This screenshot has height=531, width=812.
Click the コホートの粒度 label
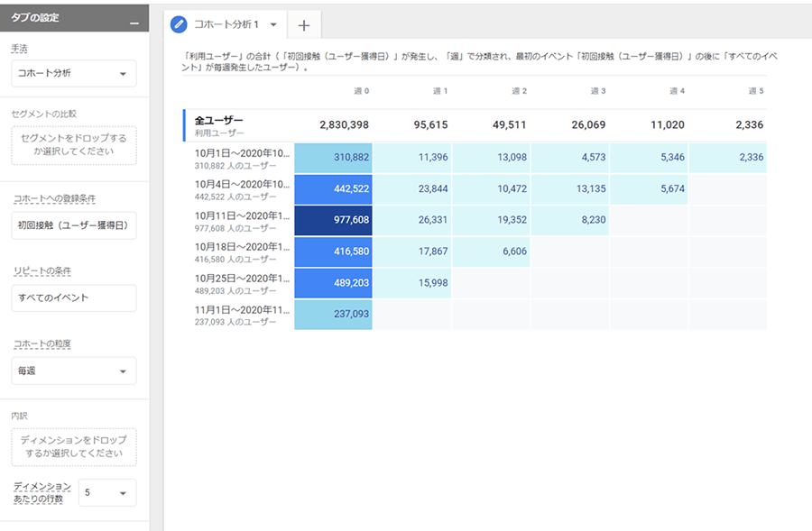point(42,343)
